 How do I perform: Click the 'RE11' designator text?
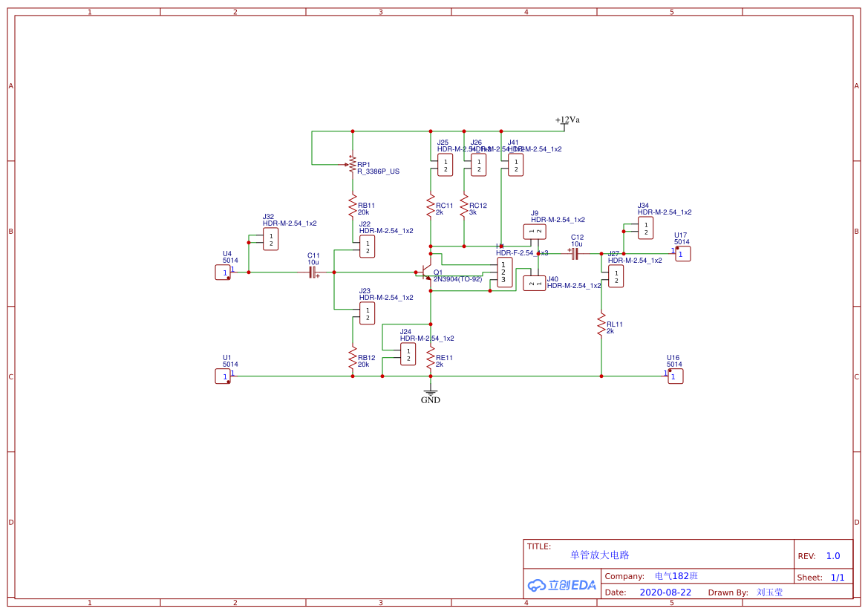pos(444,358)
